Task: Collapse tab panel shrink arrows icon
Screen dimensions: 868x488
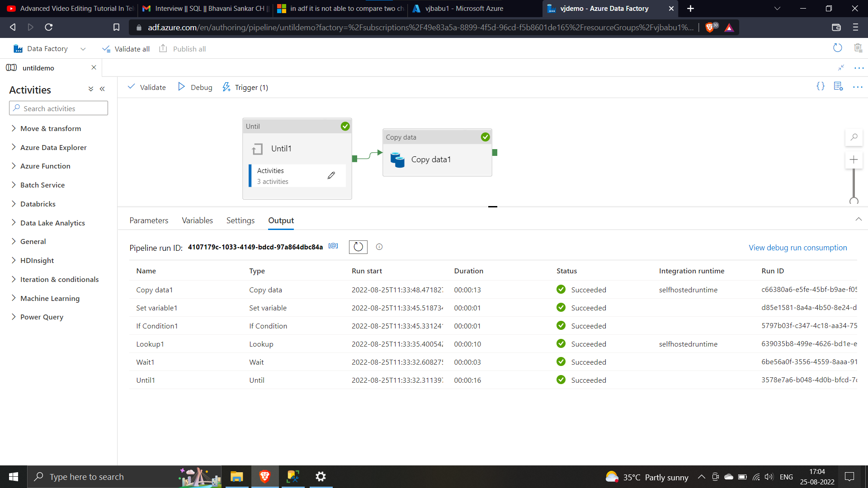Action: 841,67
